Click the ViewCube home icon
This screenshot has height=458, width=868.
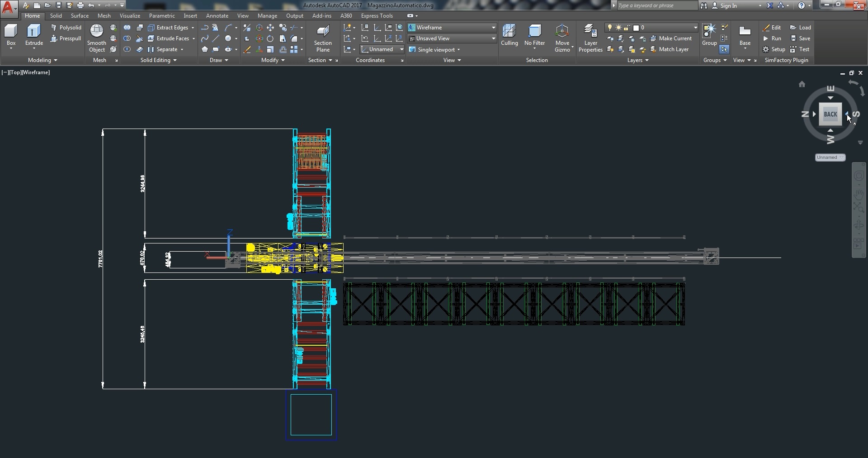point(802,84)
